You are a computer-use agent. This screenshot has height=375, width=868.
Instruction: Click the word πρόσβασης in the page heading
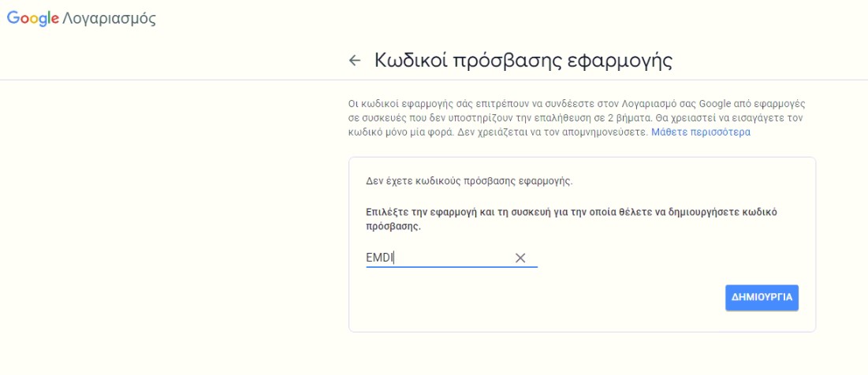click(x=501, y=61)
